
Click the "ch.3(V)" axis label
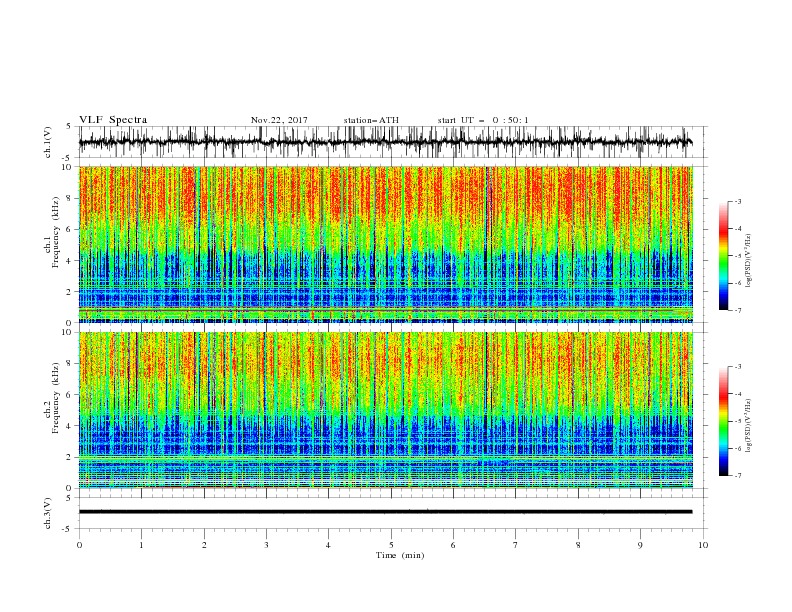tap(48, 513)
